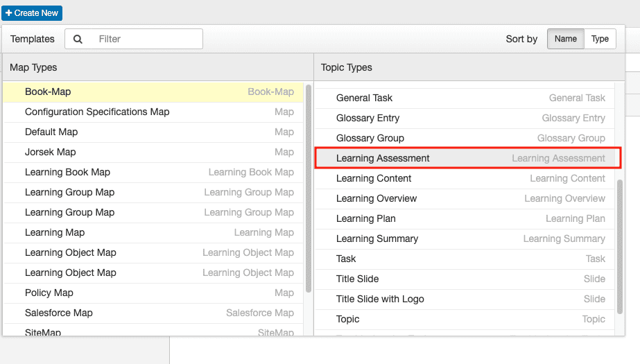Sort templates by Type
The image size is (640, 364).
click(600, 39)
